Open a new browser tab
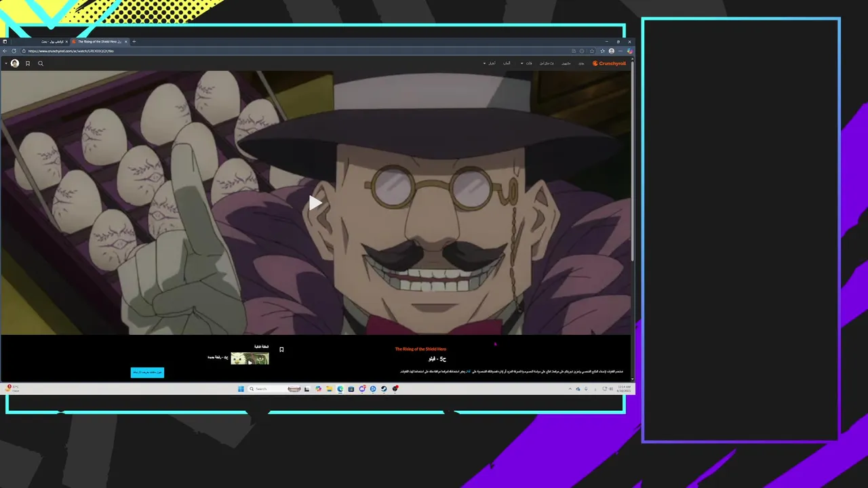The height and width of the screenshot is (488, 868). (x=134, y=41)
